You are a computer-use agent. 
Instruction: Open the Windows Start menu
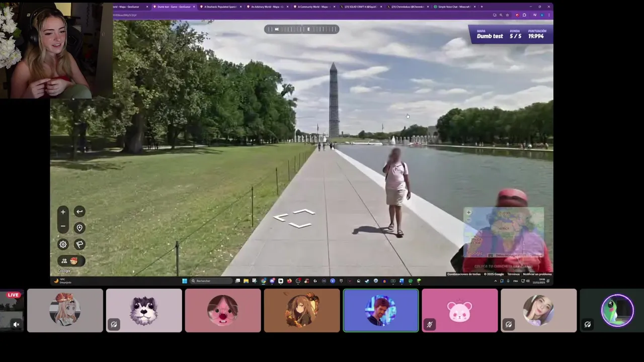[185, 281]
